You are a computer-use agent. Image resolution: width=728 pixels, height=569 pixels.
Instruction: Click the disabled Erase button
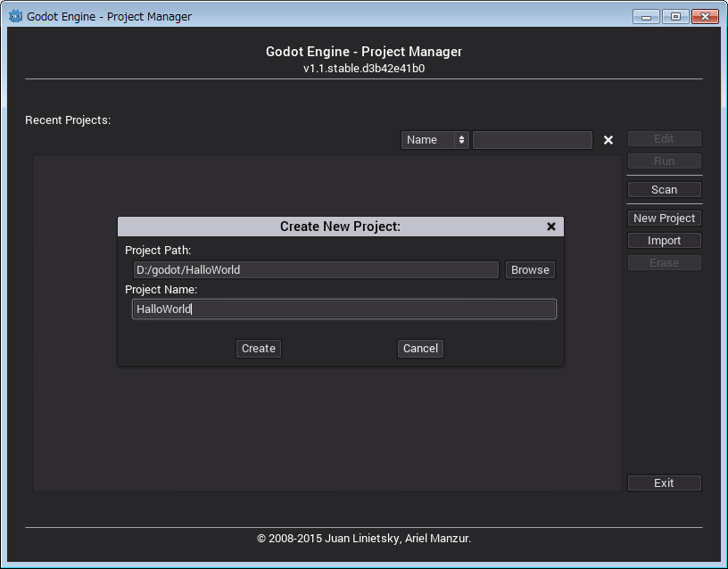tap(665, 263)
